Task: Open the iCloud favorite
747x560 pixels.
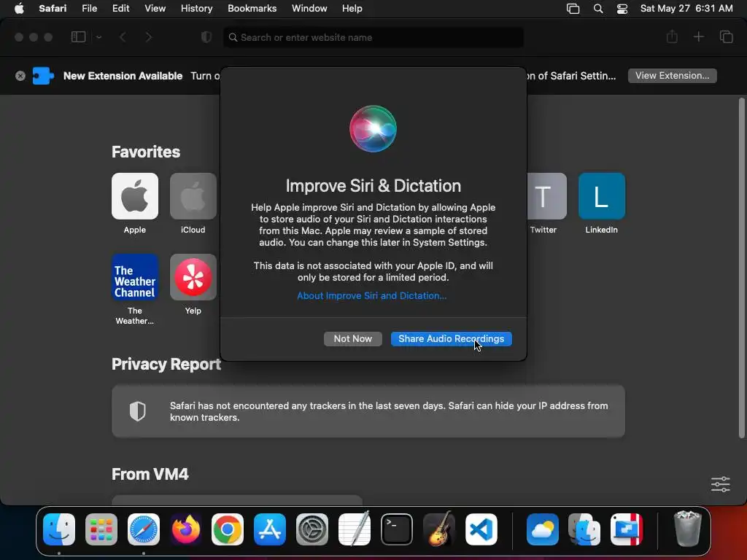Action: (x=193, y=196)
